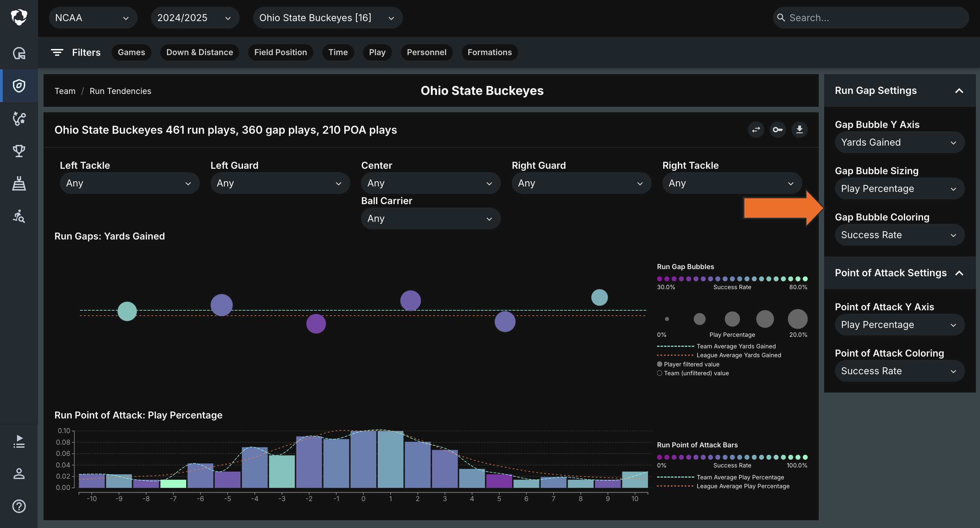This screenshot has width=980, height=528.
Task: Open the Center dropdown
Action: pos(431,183)
